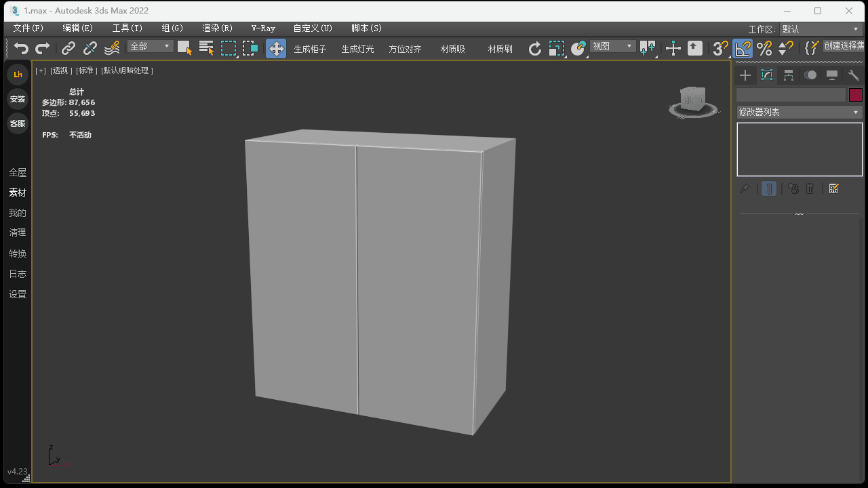Open the V-Ray menu
The width and height of the screenshot is (868, 488).
(x=263, y=28)
